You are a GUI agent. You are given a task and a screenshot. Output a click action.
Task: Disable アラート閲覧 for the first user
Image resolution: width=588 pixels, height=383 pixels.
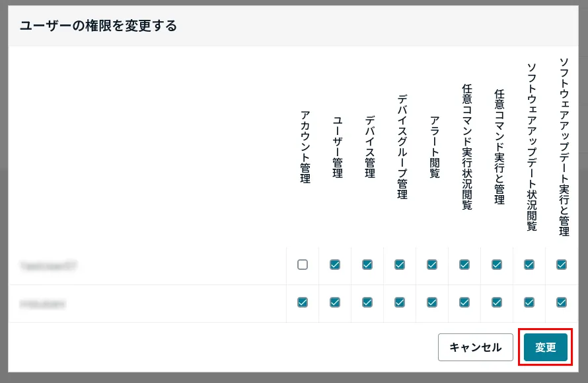point(431,265)
